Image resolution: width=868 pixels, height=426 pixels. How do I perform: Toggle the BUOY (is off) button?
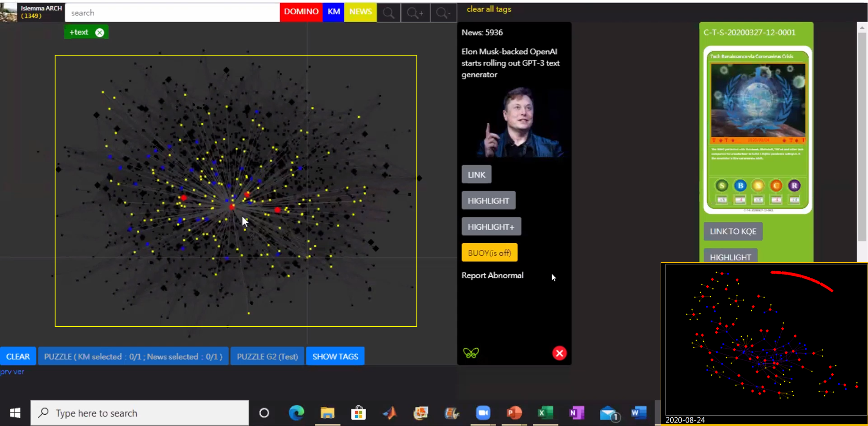pyautogui.click(x=489, y=253)
